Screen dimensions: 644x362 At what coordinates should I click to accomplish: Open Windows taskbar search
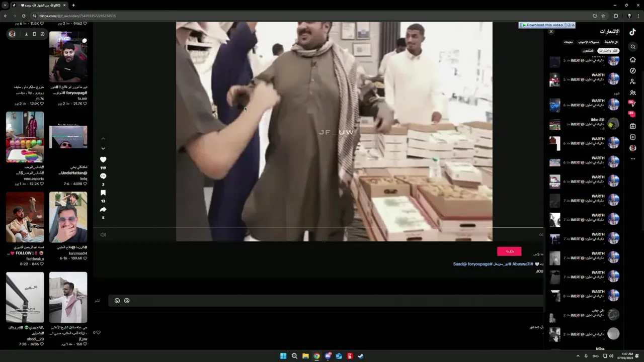294,356
